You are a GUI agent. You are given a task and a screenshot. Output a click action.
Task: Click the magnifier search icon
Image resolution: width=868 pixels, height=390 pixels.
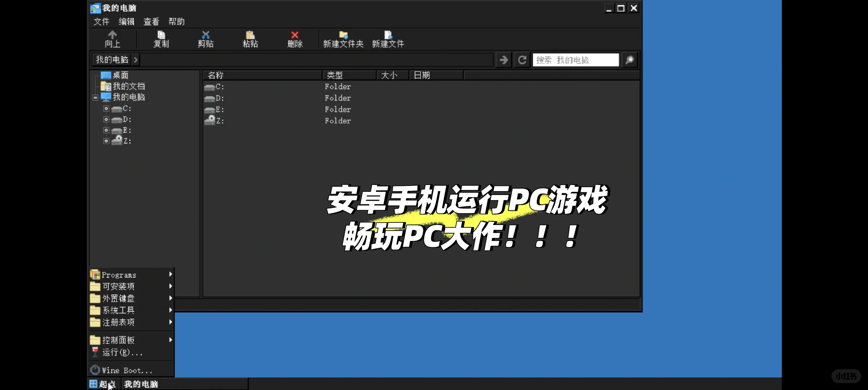point(629,60)
